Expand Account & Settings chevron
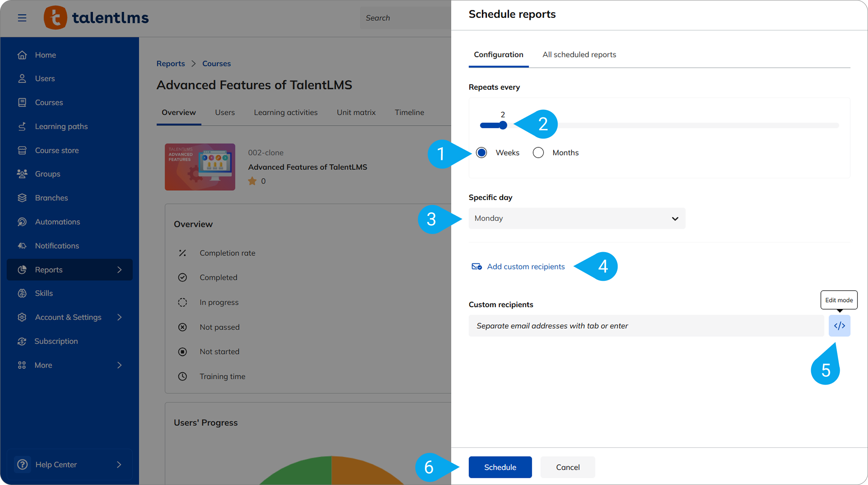 click(x=120, y=317)
